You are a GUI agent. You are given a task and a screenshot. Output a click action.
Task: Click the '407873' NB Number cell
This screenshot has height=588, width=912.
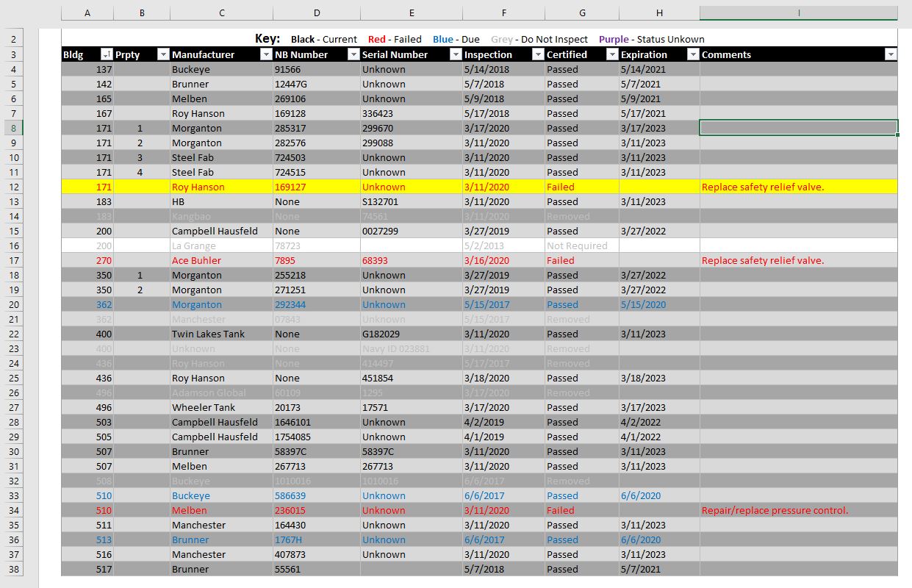click(x=317, y=554)
